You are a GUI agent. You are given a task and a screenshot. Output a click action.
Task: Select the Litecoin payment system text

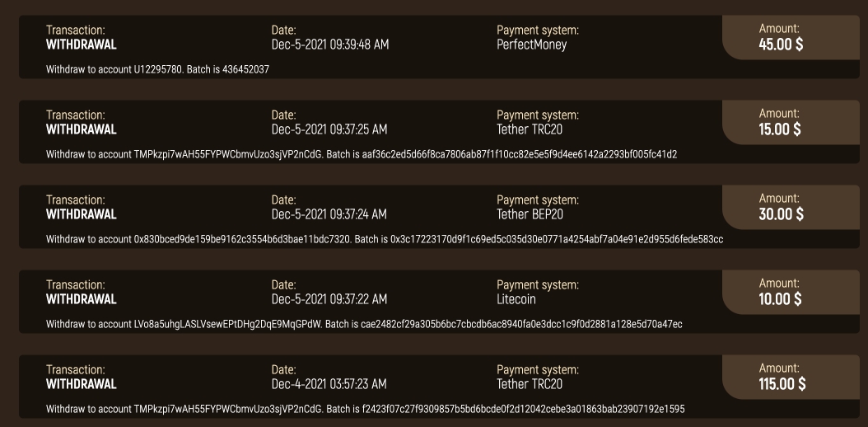tap(516, 299)
